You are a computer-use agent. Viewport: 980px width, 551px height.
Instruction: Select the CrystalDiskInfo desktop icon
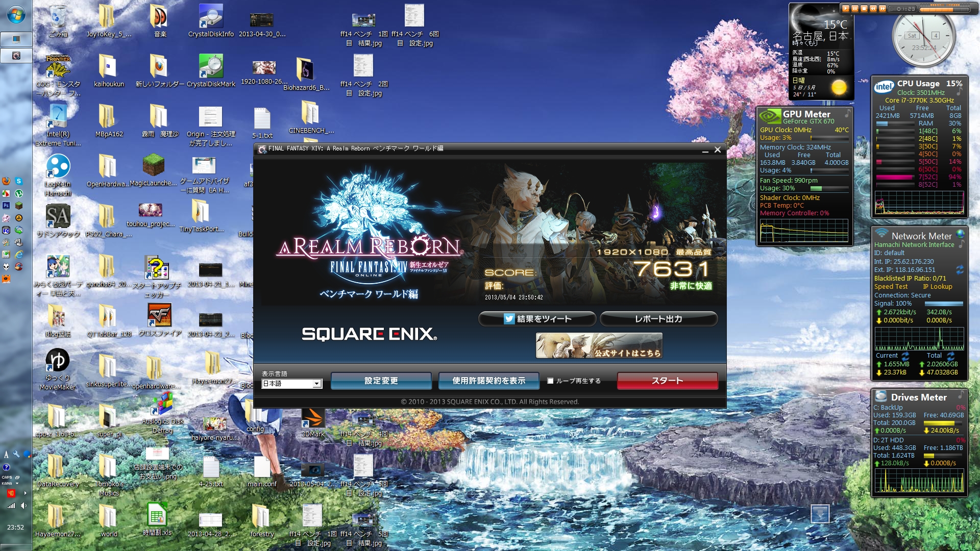pyautogui.click(x=211, y=21)
